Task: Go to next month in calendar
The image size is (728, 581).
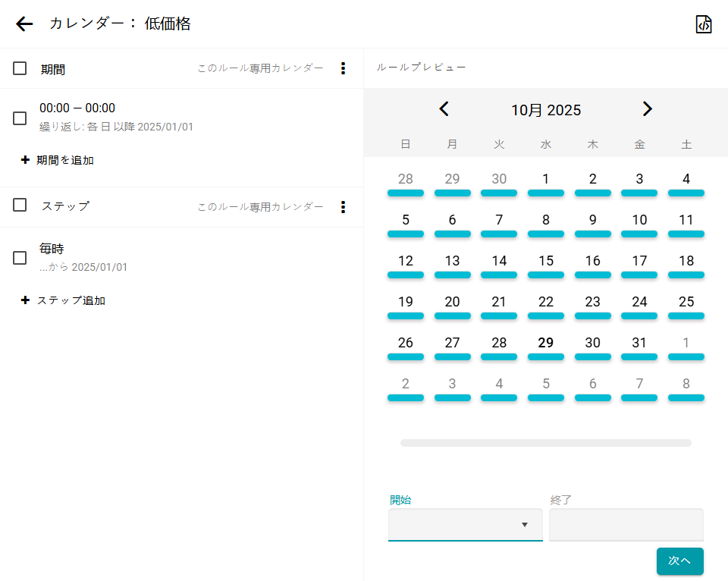Action: pyautogui.click(x=647, y=109)
